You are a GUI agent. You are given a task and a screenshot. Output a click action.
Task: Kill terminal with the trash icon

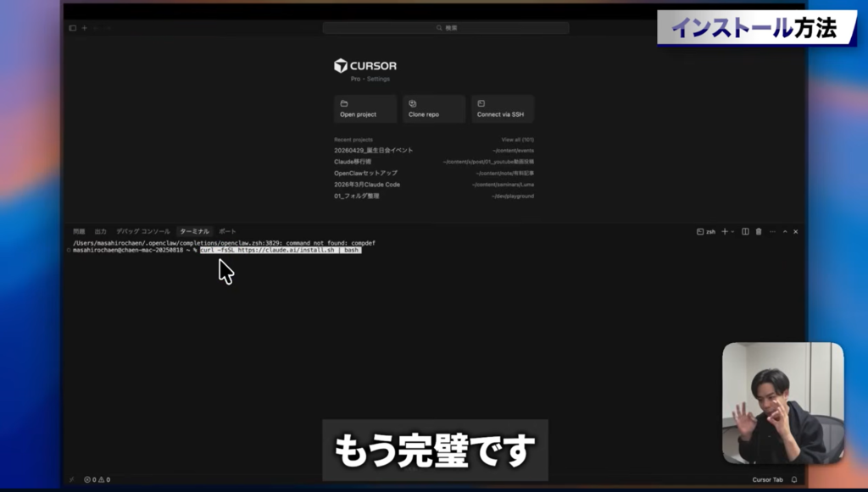pos(759,231)
